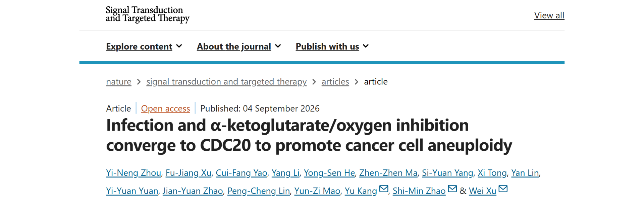Click the View all link

[x=549, y=15]
